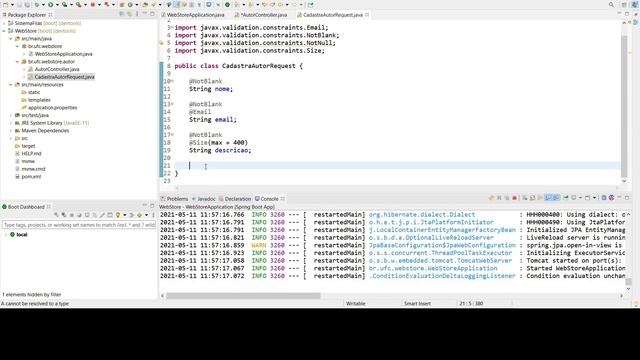This screenshot has width=640, height=360.
Task: Maximize the Package Explorer view
Action: pyautogui.click(x=152, y=14)
